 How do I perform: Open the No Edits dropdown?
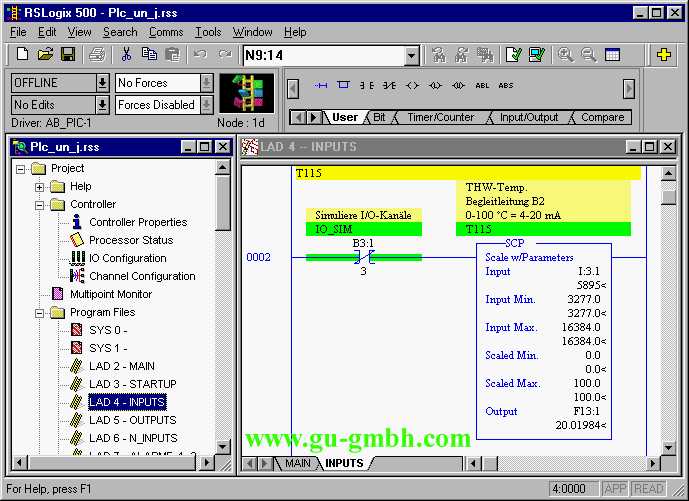tap(102, 105)
